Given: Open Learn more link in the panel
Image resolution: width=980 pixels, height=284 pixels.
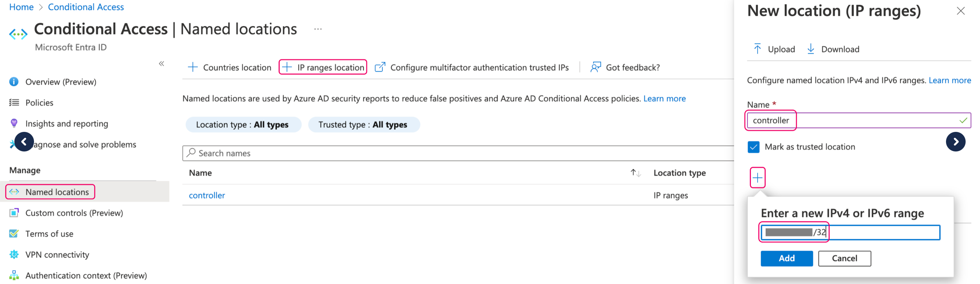Looking at the screenshot, I should coord(950,80).
